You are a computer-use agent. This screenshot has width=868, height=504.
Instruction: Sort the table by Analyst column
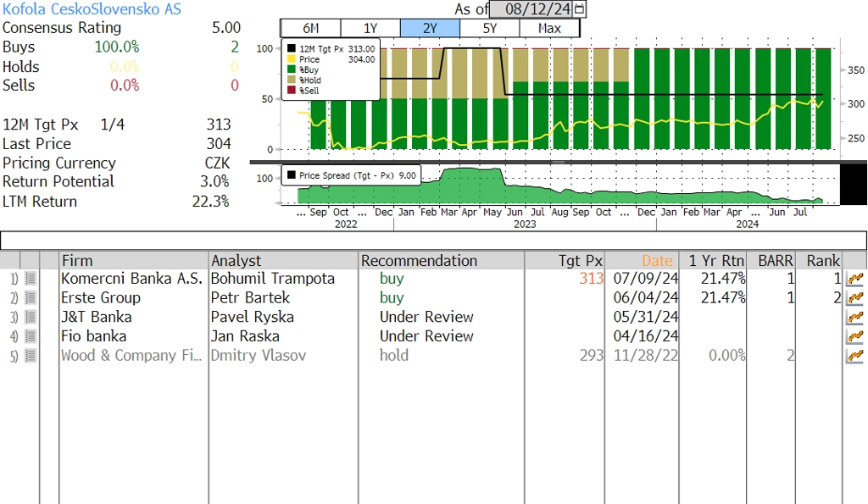[283, 260]
